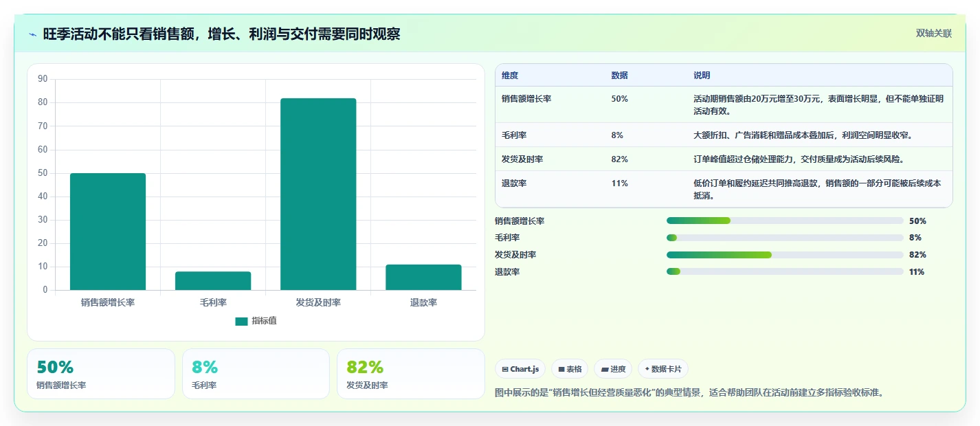Click the 50% value in the table
The image size is (980, 426).
point(619,99)
